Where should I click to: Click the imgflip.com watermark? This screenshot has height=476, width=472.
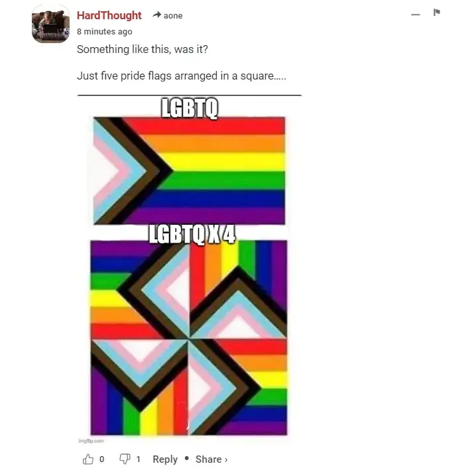point(91,441)
